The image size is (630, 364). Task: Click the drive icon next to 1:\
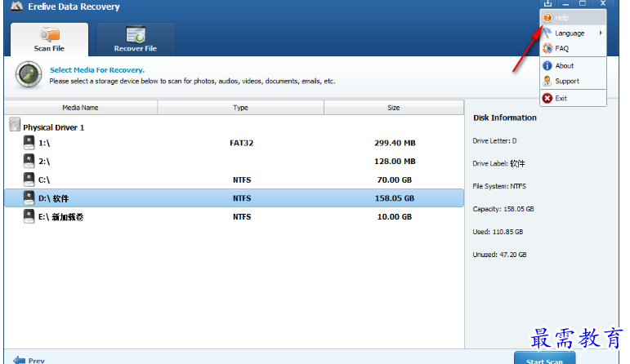pyautogui.click(x=29, y=143)
